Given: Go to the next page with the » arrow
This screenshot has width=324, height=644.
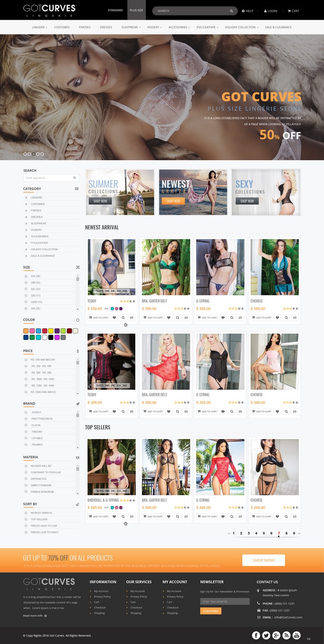Looking at the screenshot, I should pyautogui.click(x=299, y=533).
